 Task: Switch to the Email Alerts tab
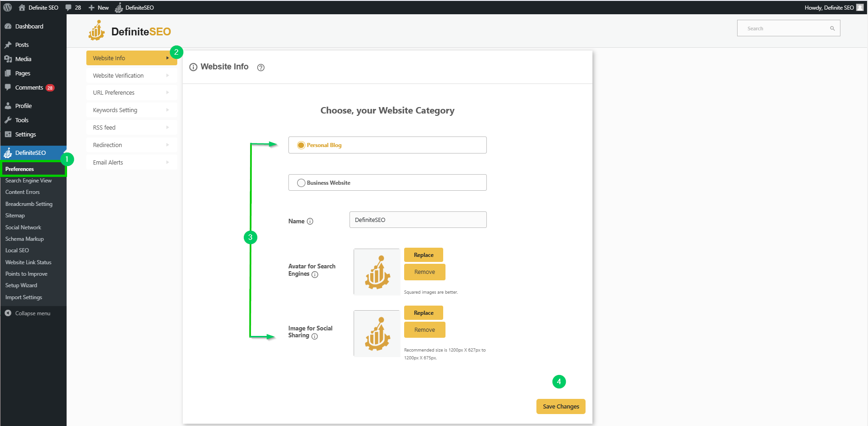[131, 162]
